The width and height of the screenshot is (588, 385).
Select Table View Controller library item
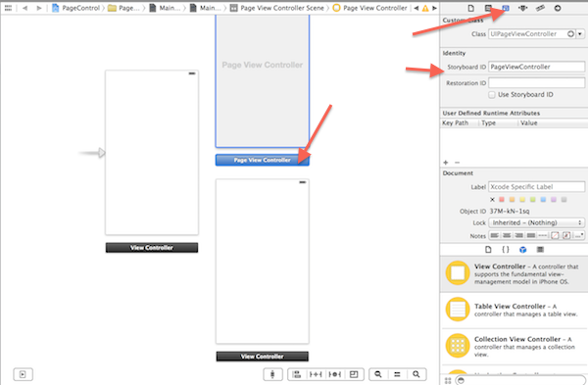coord(514,310)
